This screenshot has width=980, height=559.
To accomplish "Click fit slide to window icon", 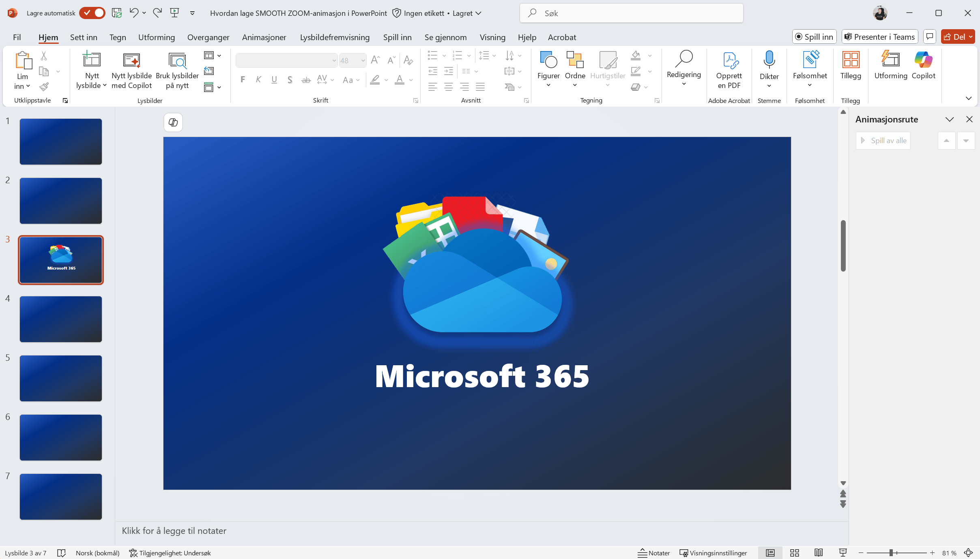I will pyautogui.click(x=969, y=553).
